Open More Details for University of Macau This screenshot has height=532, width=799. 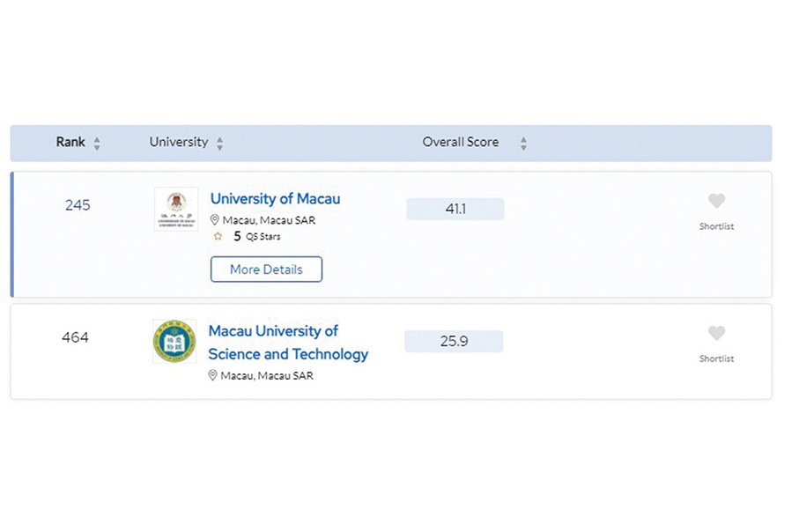tap(265, 269)
